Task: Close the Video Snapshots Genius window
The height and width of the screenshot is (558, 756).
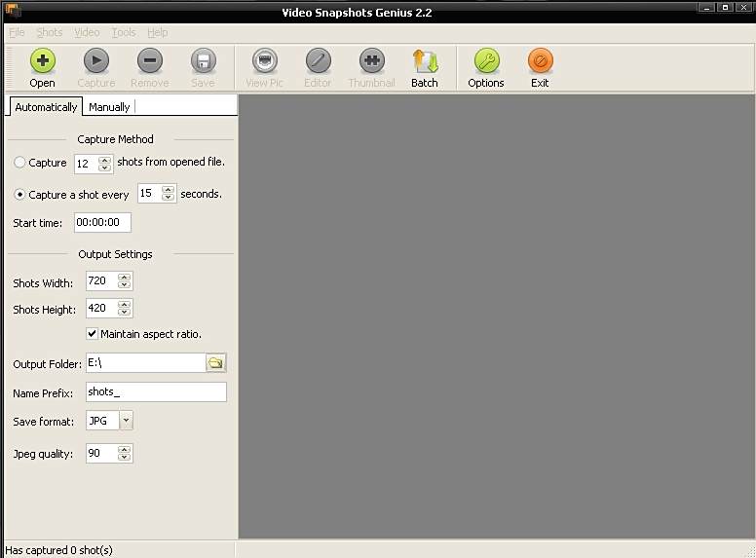Action: click(x=743, y=7)
